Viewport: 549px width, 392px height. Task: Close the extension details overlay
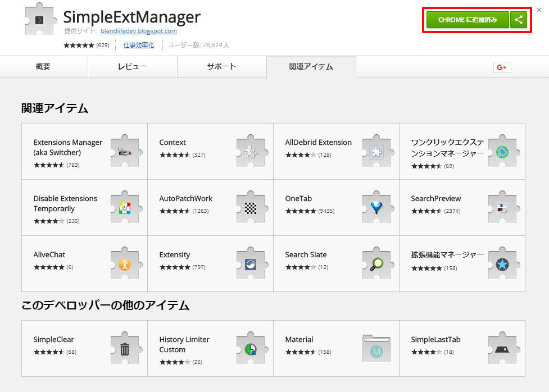pos(539,10)
